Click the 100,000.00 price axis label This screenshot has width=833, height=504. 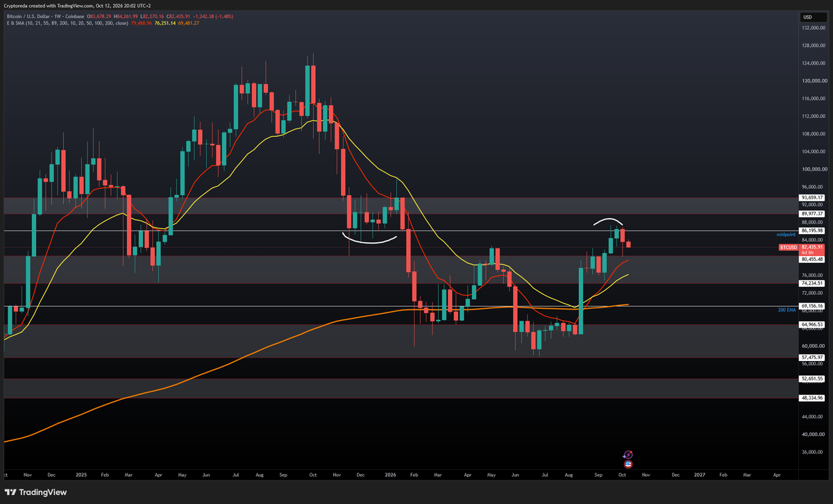(x=812, y=169)
